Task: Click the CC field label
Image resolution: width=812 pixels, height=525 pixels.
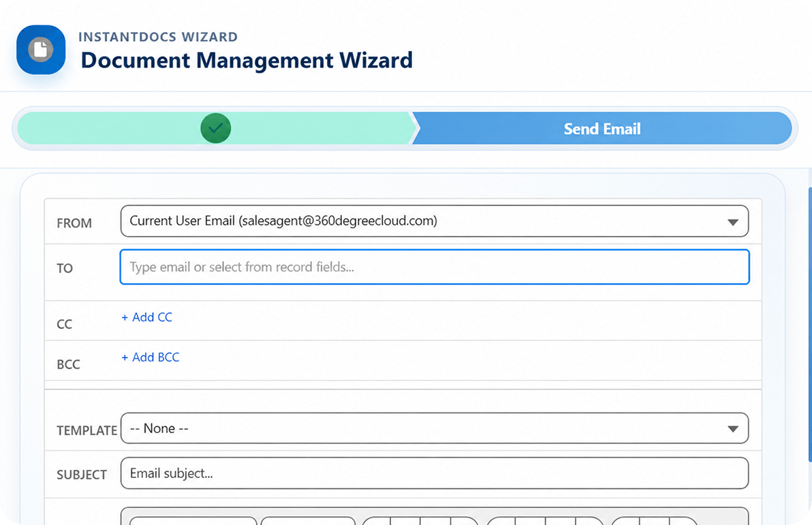Action: click(x=64, y=325)
